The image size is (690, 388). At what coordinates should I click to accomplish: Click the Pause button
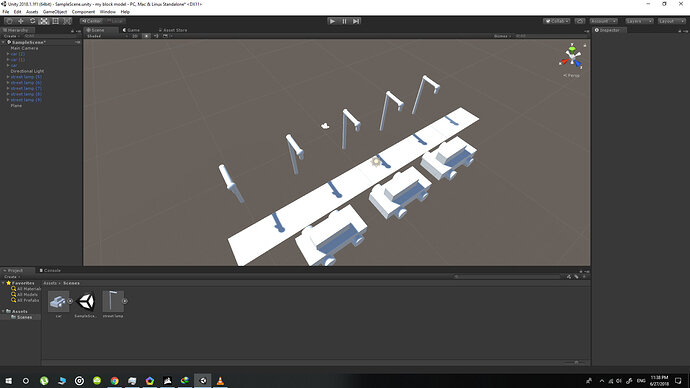coord(344,21)
